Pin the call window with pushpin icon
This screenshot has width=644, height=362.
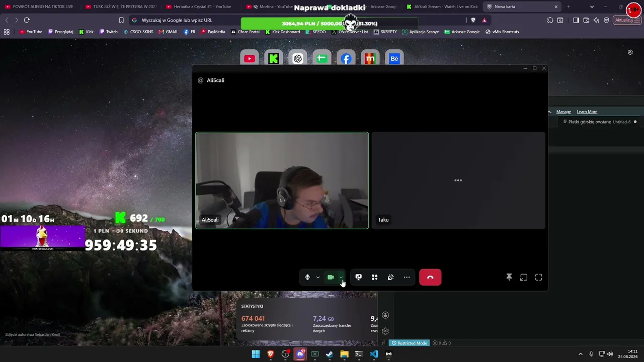tap(509, 277)
